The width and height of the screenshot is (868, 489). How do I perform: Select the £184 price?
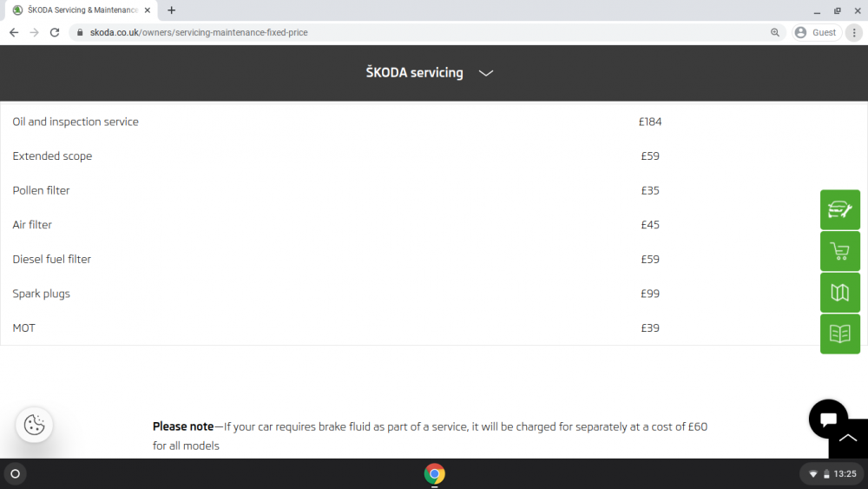650,122
